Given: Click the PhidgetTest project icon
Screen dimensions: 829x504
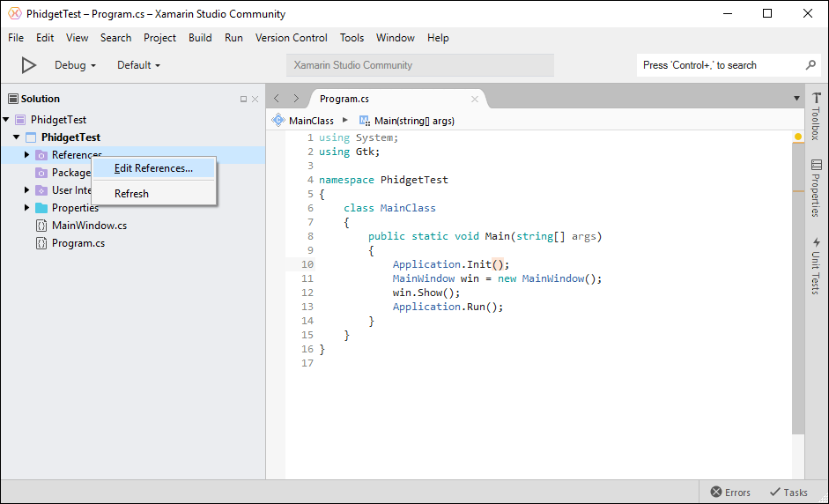Looking at the screenshot, I should click(31, 137).
